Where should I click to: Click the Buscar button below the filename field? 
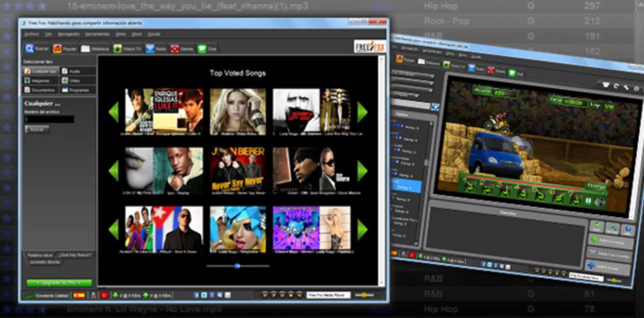click(x=37, y=129)
